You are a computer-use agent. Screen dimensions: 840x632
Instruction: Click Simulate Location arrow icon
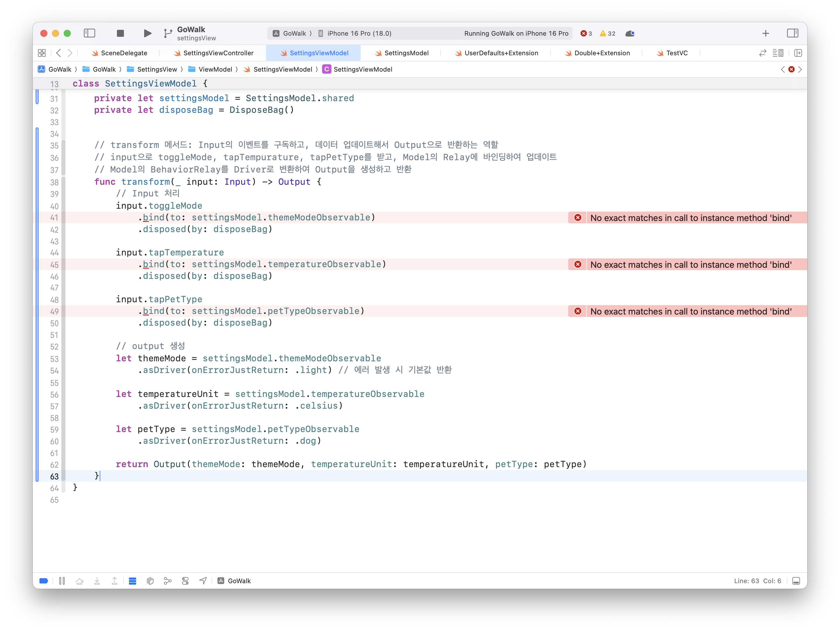[203, 581]
